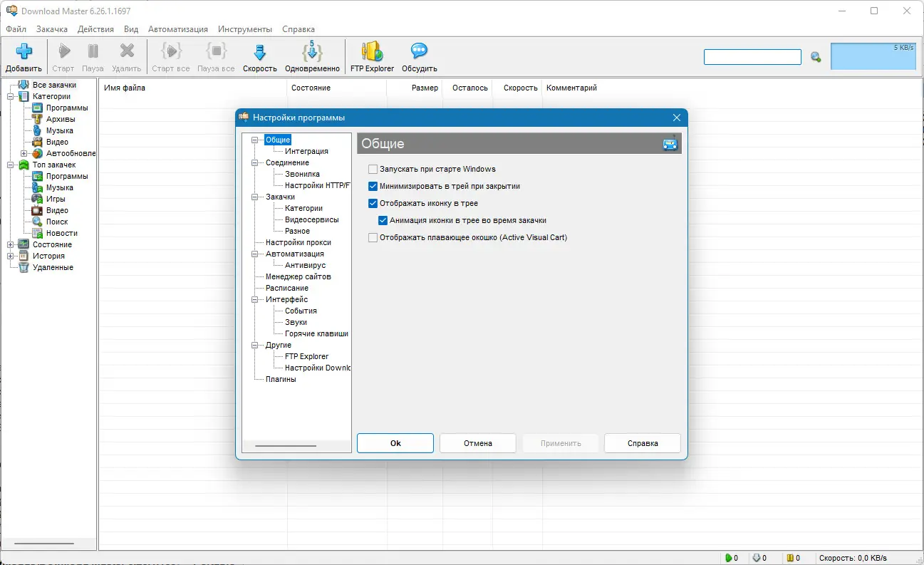Collapse the Топ закачек sidebar node
This screenshot has height=565, width=924.
point(11,165)
